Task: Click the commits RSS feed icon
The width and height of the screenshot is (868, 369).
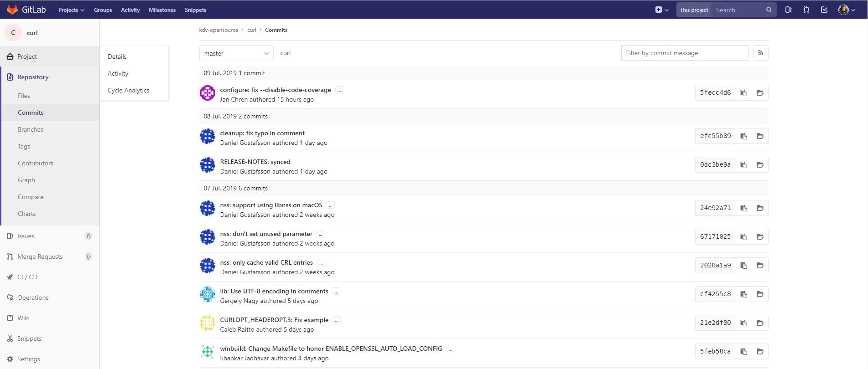Action: 760,53
